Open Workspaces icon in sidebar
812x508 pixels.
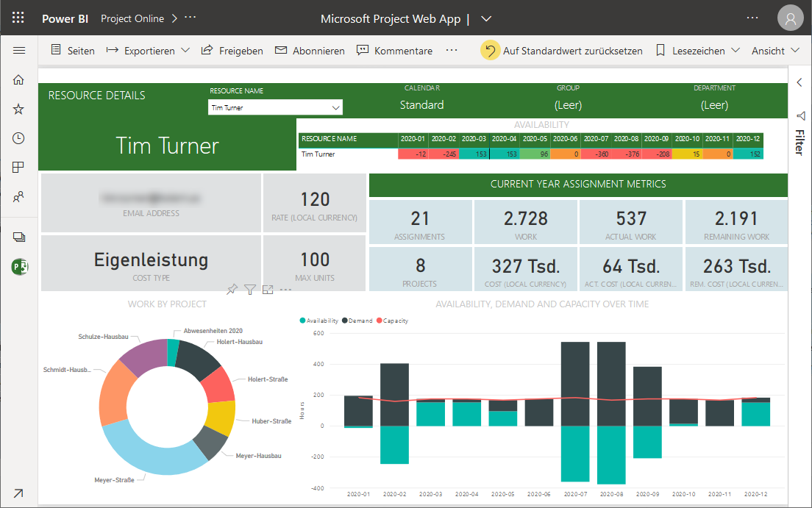[19, 237]
